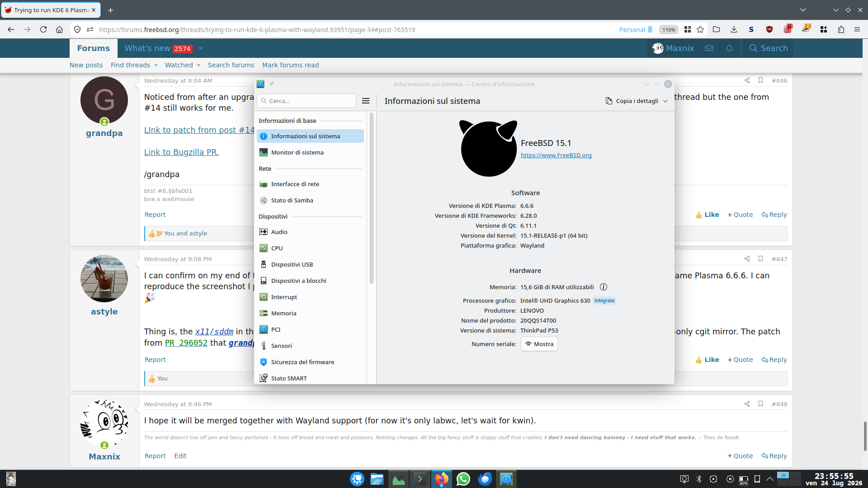
Task: Like grandpa's post #846
Action: [707, 215]
